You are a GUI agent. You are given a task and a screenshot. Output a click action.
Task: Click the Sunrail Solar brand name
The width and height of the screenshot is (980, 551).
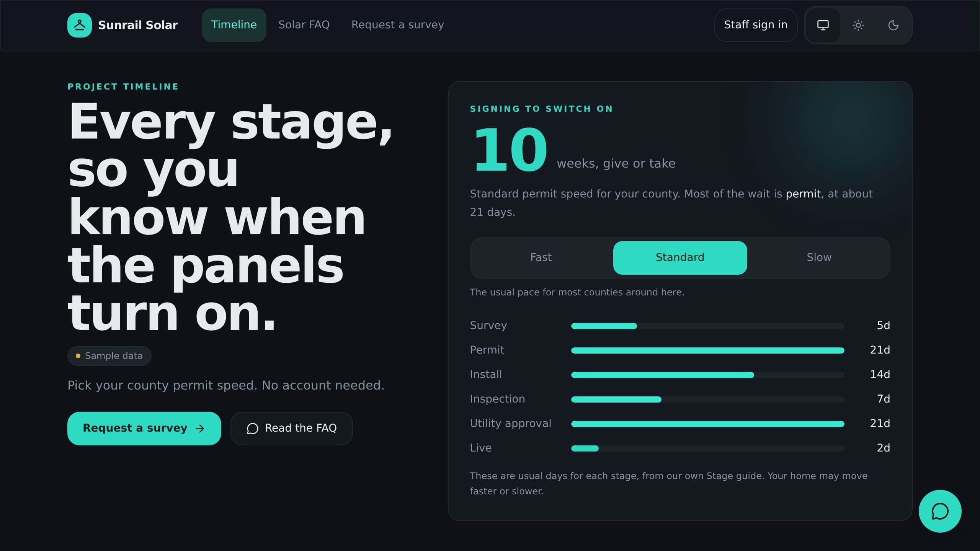point(138,25)
